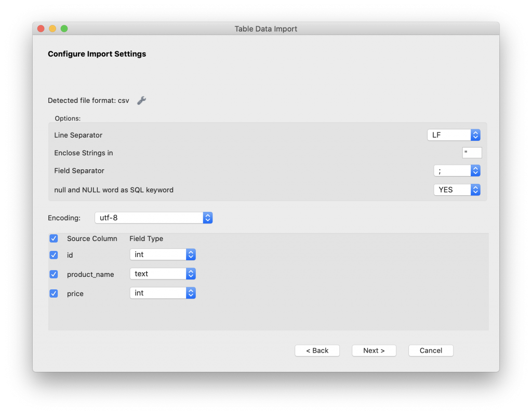Viewport: 532px width, 415px height.
Task: Uncheck the product_name column checkbox
Action: [54, 274]
